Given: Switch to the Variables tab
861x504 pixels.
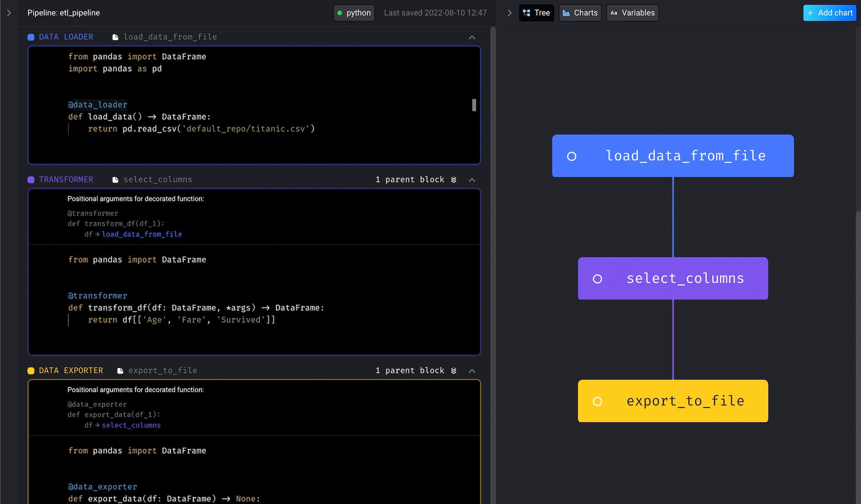Looking at the screenshot, I should (632, 13).
